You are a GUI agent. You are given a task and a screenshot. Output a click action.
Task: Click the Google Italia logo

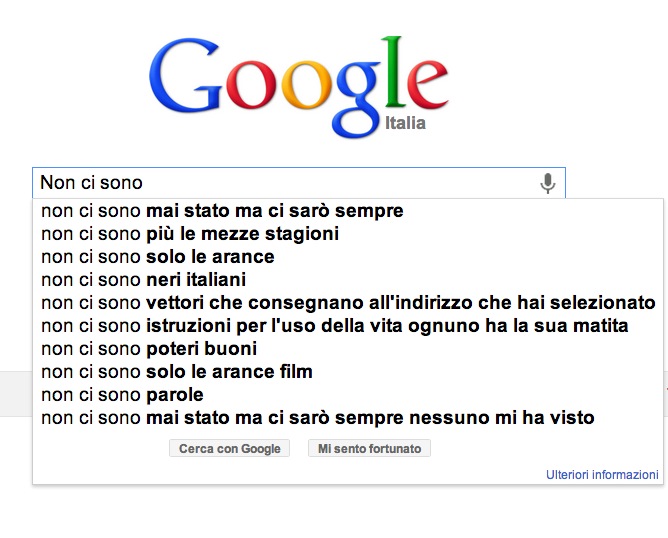[298, 82]
